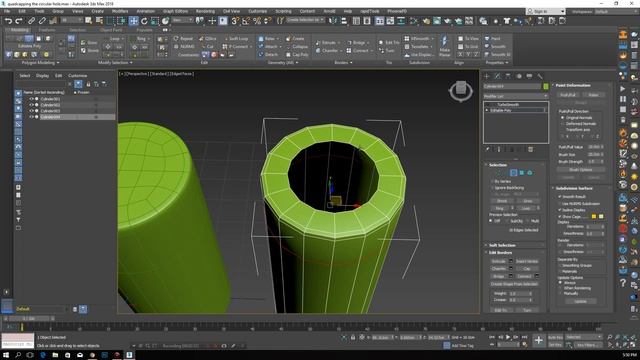Switch to the Object Paint ribbon tab
This screenshot has height=360, width=640.
(111, 30)
